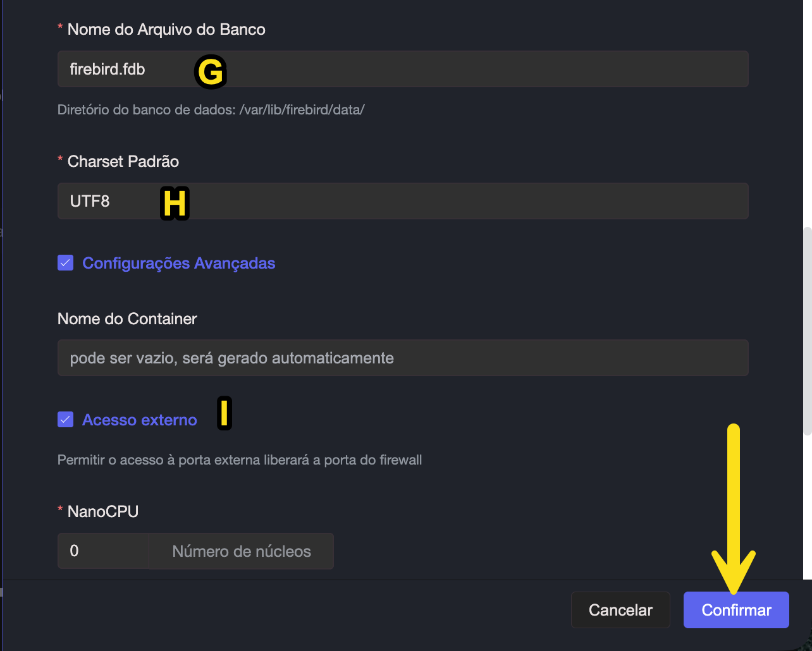Viewport: 812px width, 651px height.
Task: Click the Acesso externo blue label text
Action: click(140, 420)
